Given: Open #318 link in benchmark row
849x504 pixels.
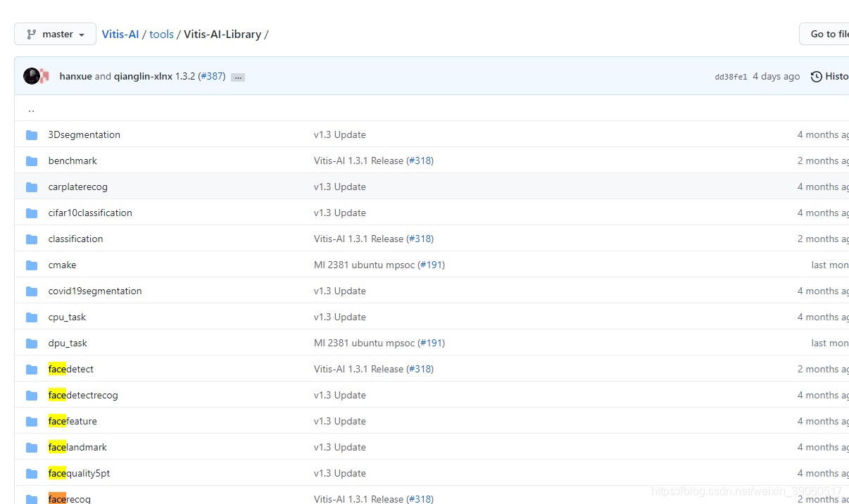Looking at the screenshot, I should (x=420, y=160).
